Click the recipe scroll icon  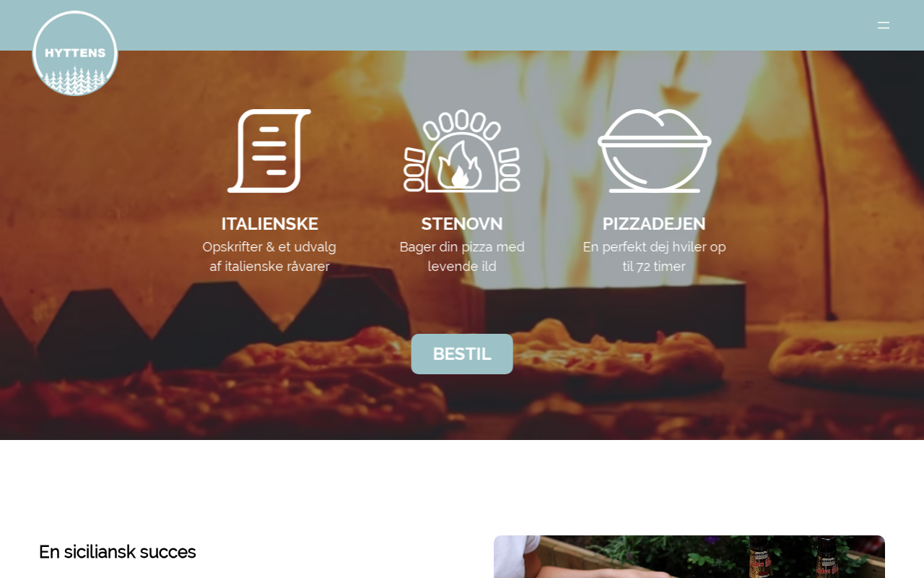point(269,151)
